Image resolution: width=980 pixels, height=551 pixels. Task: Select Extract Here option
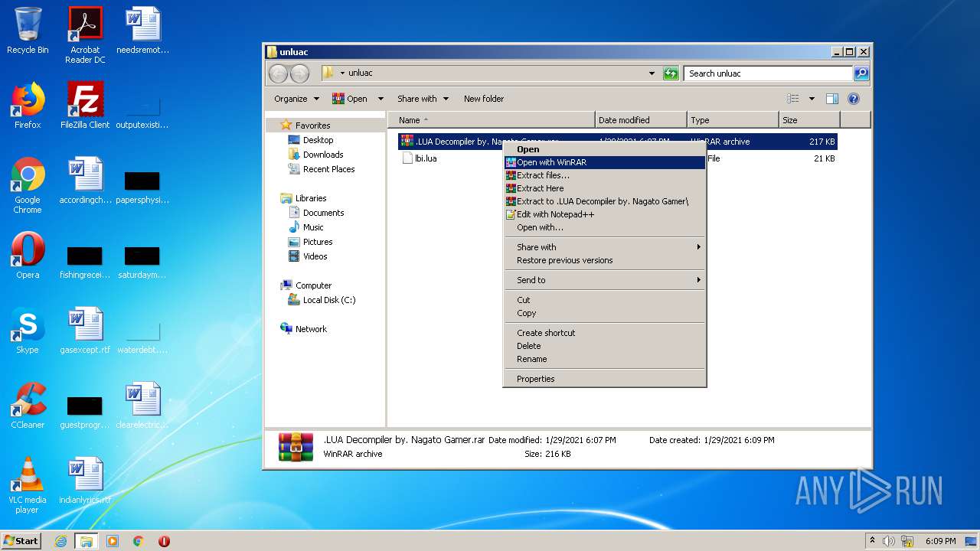tap(604, 188)
